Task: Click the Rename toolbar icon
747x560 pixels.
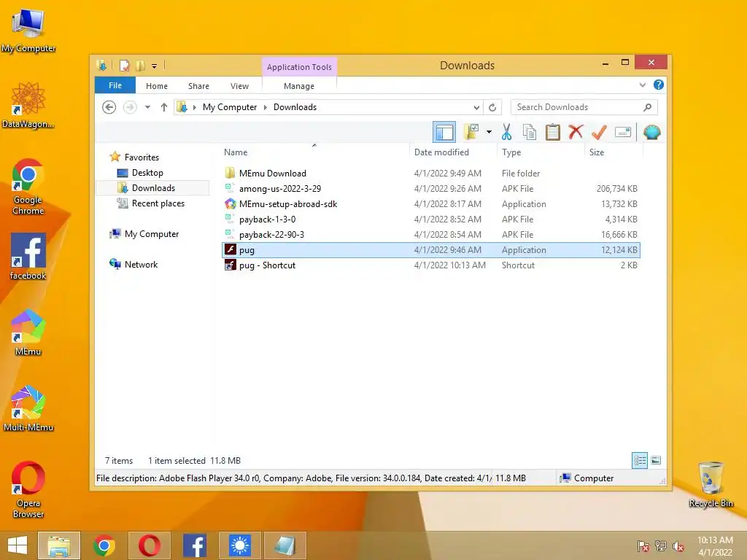Action: point(623,132)
